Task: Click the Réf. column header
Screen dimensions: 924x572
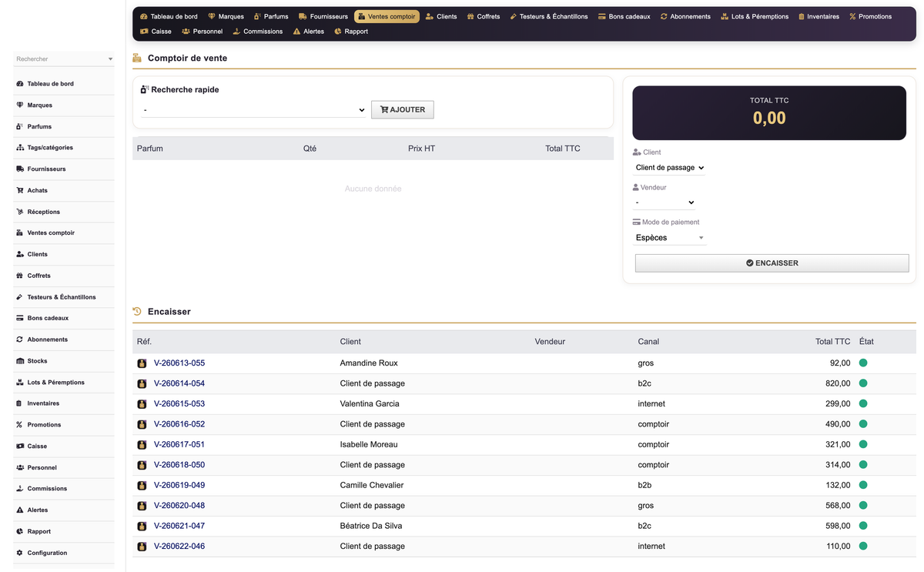Action: tap(144, 342)
